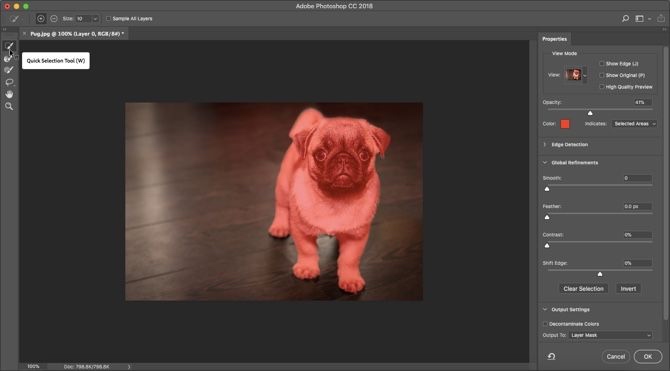Click the Contrast slider handle
This screenshot has width=670, height=371.
pos(547,245)
